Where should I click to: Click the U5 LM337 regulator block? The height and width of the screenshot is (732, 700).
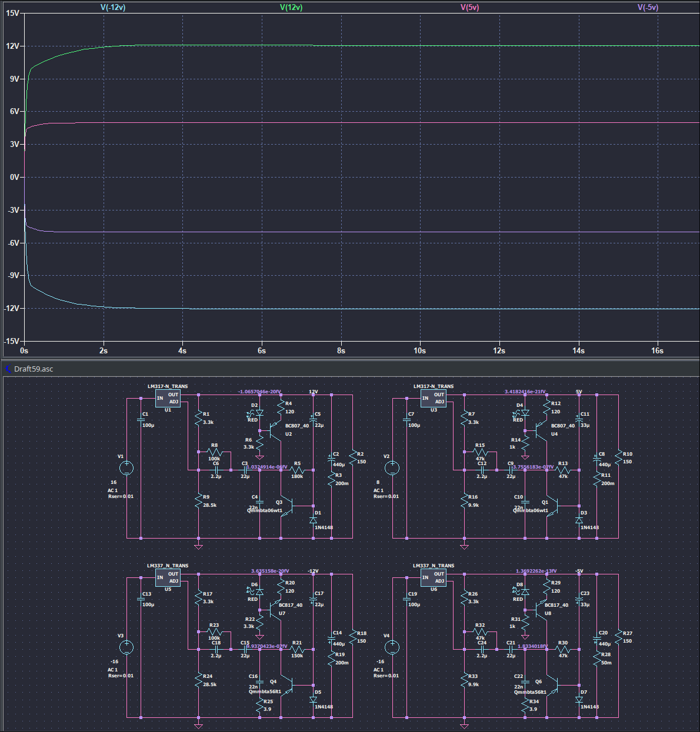point(168,577)
